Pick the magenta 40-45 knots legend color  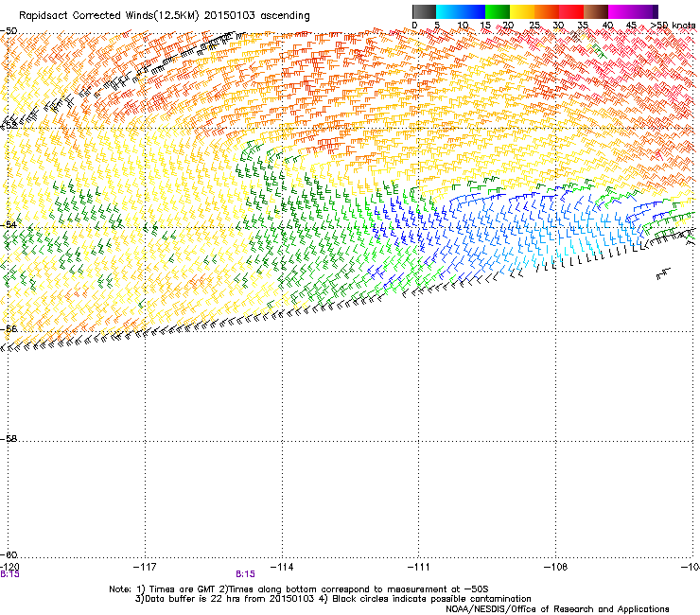[x=621, y=11]
